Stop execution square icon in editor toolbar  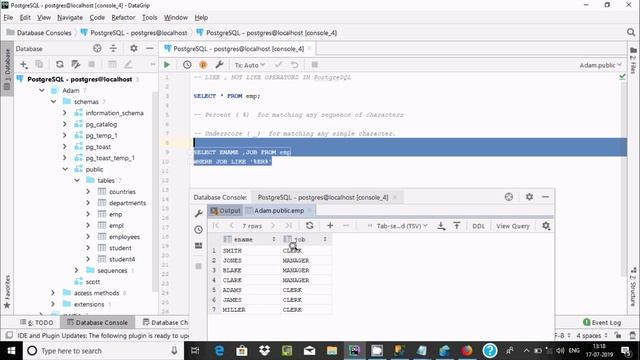point(314,64)
